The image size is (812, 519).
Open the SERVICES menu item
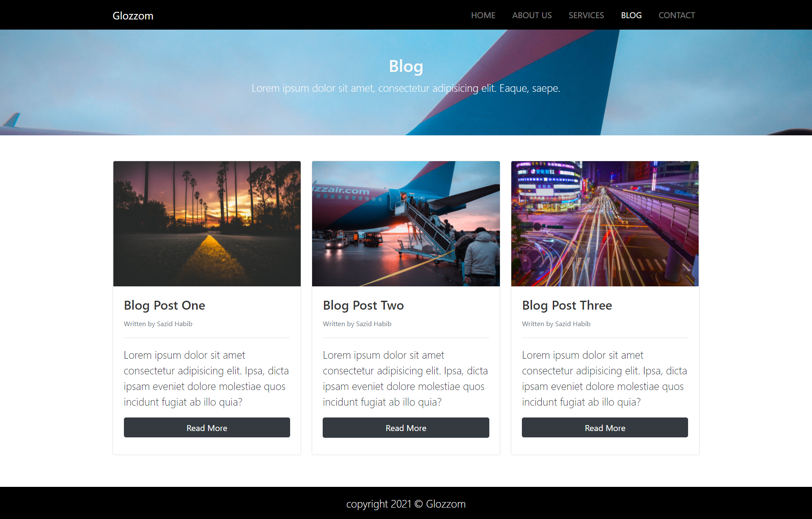click(x=586, y=15)
